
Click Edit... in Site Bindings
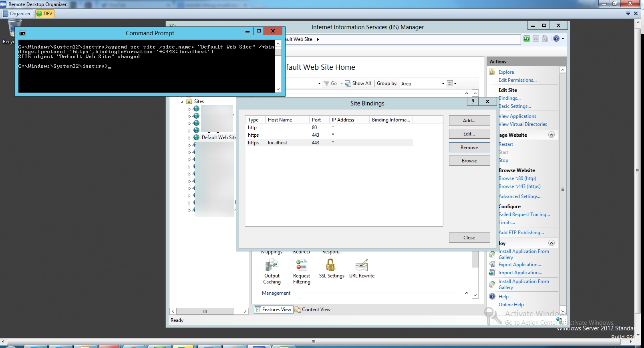tap(469, 134)
